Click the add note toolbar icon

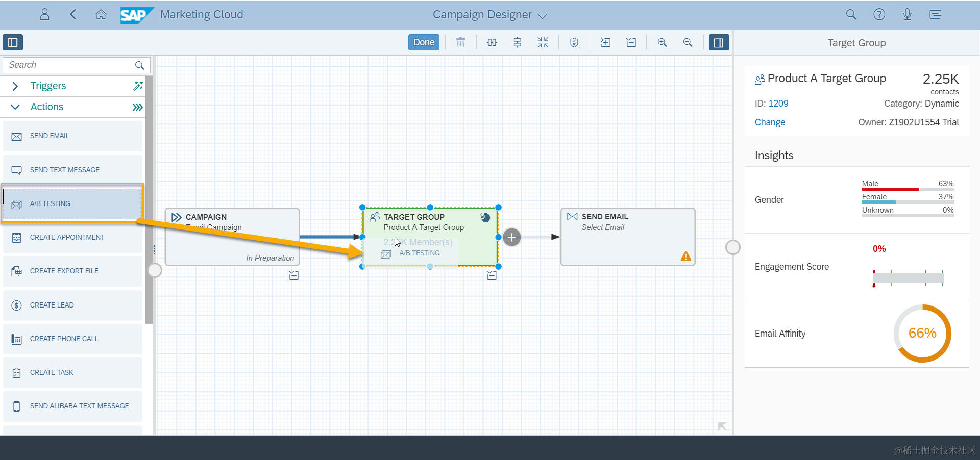605,42
